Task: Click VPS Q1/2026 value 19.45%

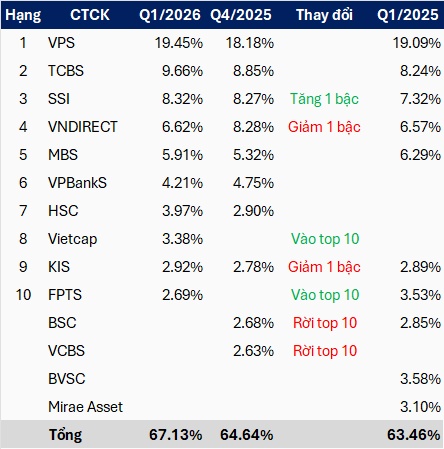Action: coord(179,43)
